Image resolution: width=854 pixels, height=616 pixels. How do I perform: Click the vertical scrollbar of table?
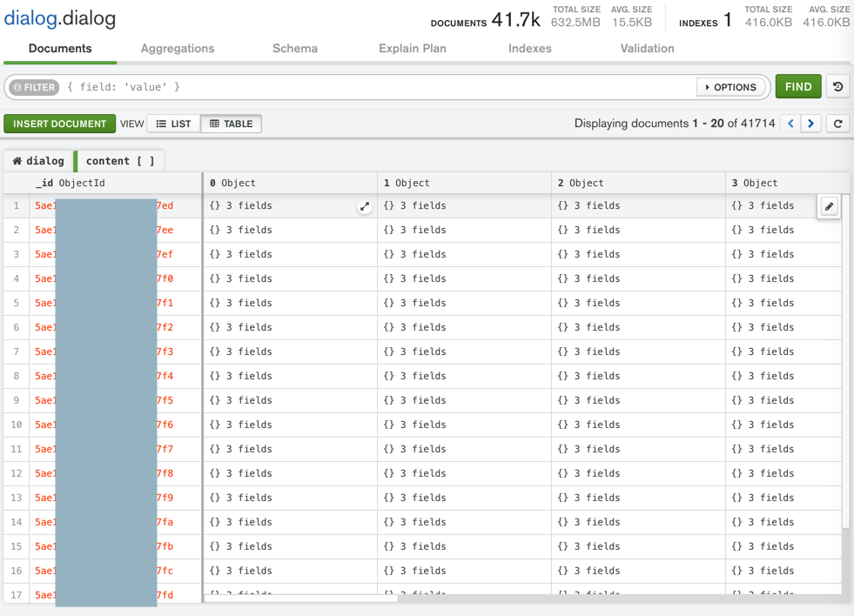[x=846, y=360]
